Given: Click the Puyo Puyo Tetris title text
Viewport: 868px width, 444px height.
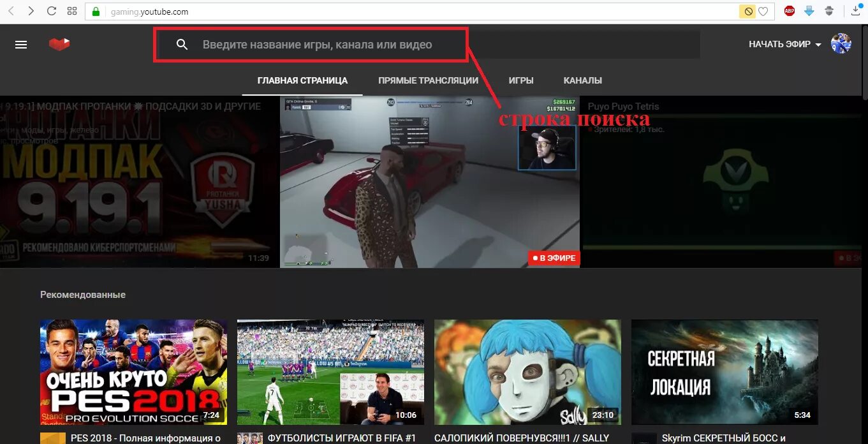Looking at the screenshot, I should tap(623, 107).
